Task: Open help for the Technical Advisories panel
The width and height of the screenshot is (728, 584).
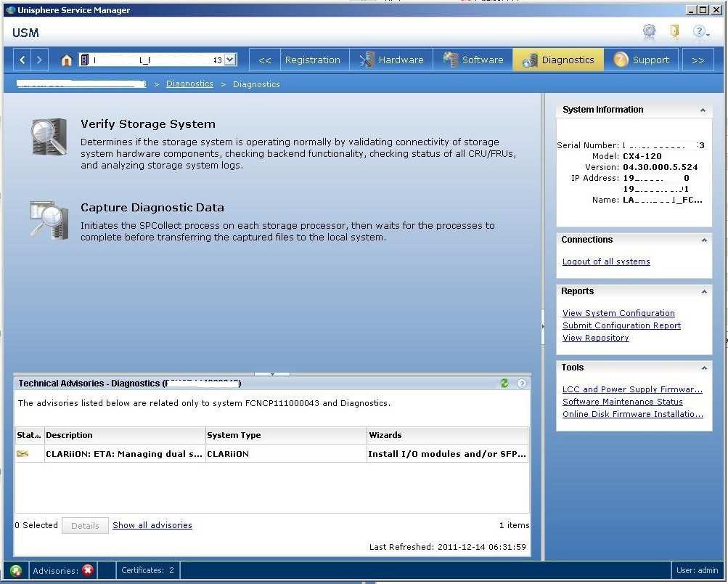Action: (x=521, y=384)
